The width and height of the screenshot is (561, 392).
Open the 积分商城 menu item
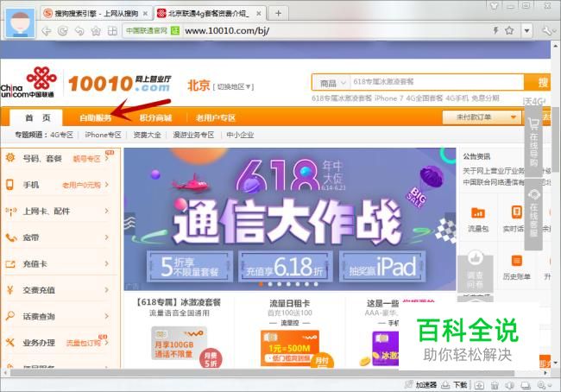pyautogui.click(x=155, y=117)
